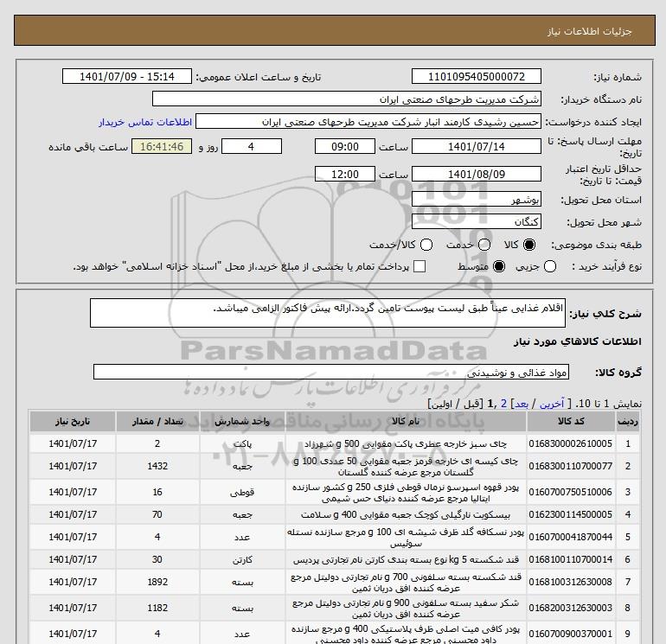Click the نام کالا column header
The image size is (666, 644).
coord(406,421)
